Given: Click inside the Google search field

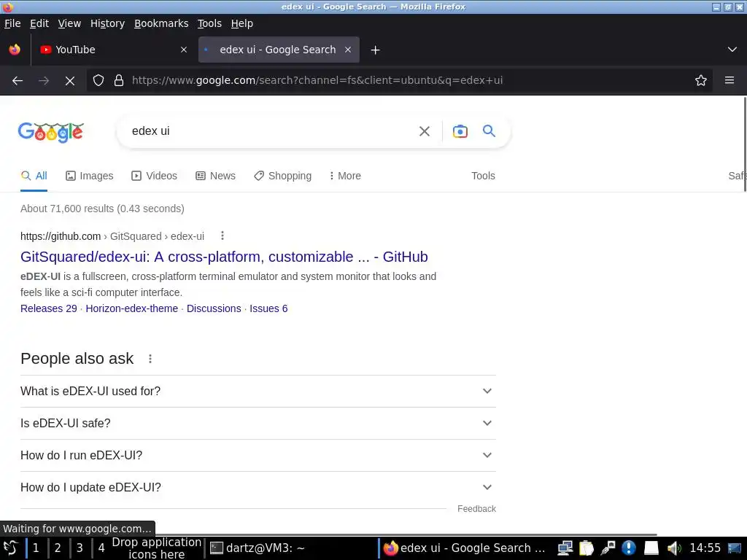Looking at the screenshot, I should click(x=269, y=131).
